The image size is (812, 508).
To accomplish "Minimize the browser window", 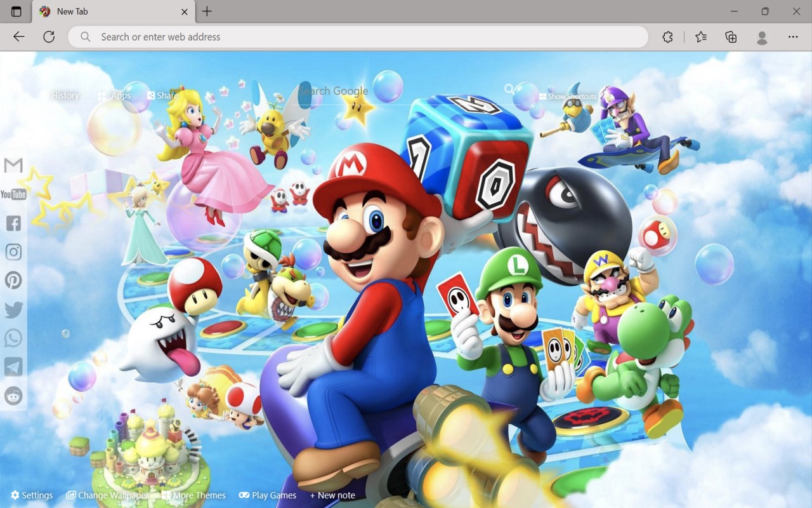I will (734, 11).
